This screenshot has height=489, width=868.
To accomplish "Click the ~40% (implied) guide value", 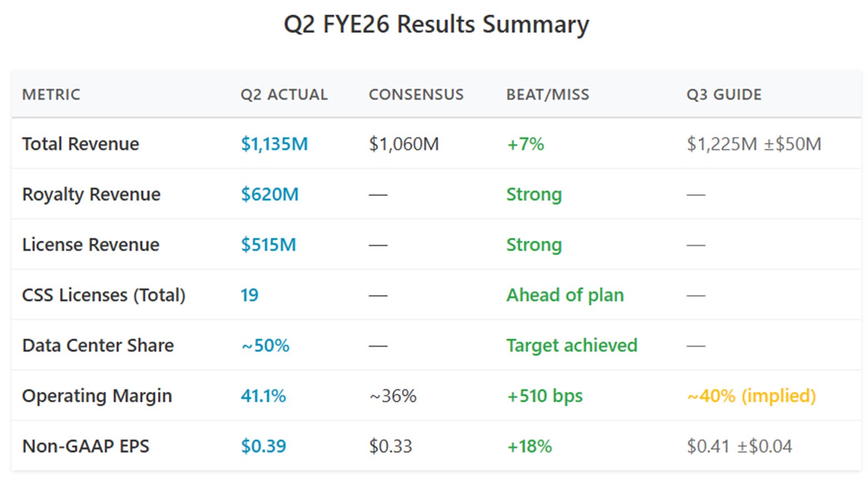I will tap(751, 396).
